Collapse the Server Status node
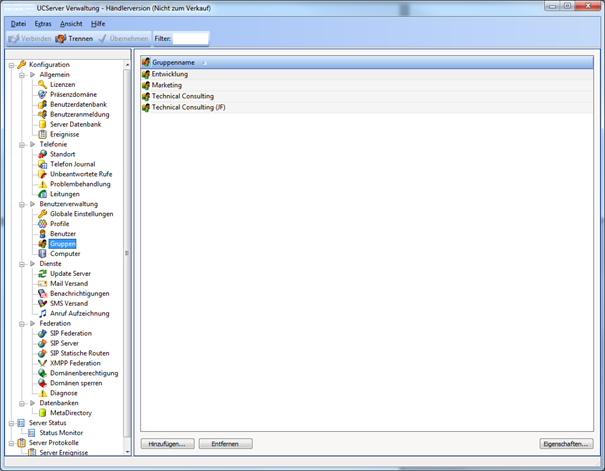The width and height of the screenshot is (605, 471). pyautogui.click(x=12, y=424)
